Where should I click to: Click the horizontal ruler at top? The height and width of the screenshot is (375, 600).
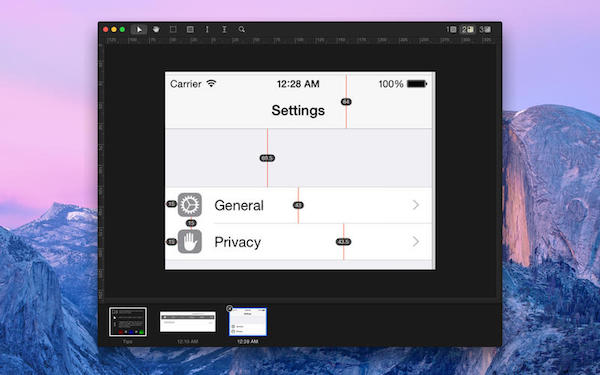pos(300,40)
